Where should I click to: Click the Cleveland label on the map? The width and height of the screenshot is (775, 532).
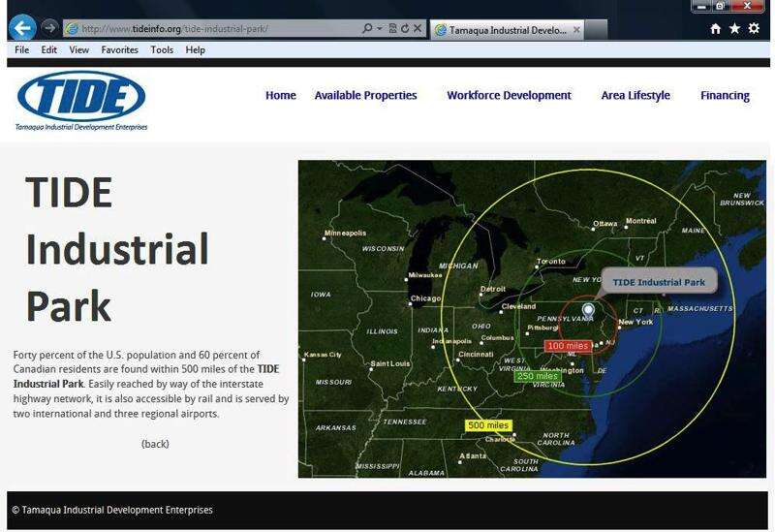tap(518, 306)
